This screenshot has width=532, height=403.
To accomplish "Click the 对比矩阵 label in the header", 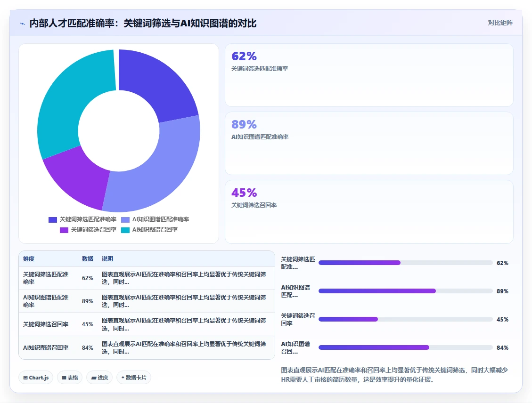I will click(500, 23).
